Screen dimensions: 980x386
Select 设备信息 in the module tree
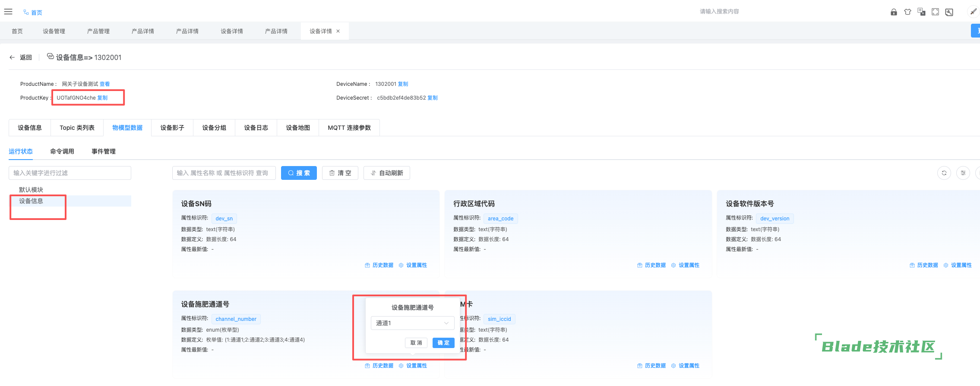point(31,201)
